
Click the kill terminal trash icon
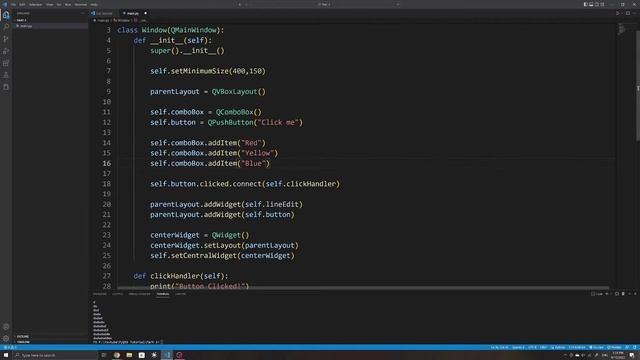[623, 294]
